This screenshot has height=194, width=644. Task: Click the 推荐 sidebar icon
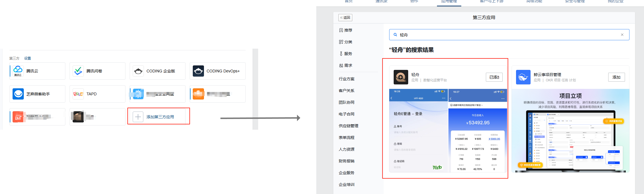point(341,30)
